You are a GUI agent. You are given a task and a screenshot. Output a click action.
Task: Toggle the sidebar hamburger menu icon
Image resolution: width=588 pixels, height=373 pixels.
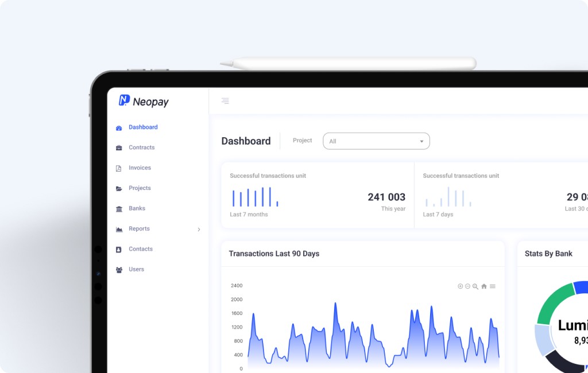[x=225, y=101]
